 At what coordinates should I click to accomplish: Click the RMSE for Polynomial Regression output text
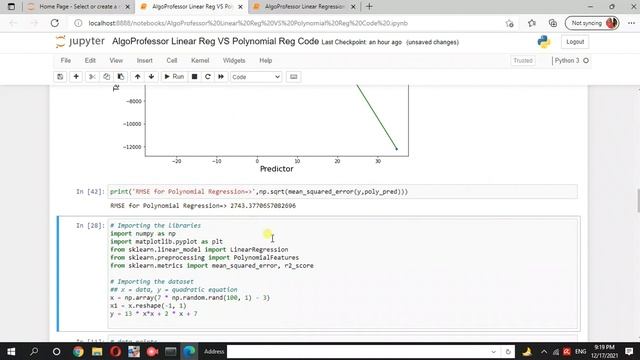(x=203, y=206)
